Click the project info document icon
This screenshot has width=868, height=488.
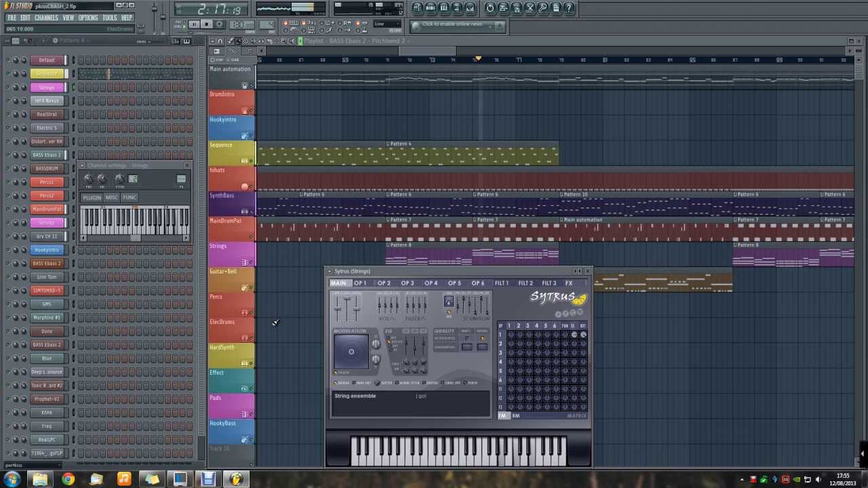[x=557, y=8]
